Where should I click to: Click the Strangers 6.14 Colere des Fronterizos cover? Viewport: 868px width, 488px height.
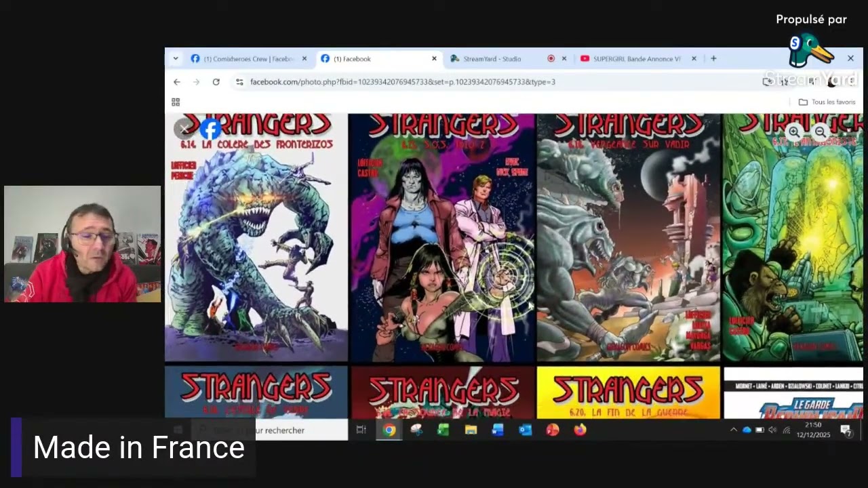pos(256,237)
